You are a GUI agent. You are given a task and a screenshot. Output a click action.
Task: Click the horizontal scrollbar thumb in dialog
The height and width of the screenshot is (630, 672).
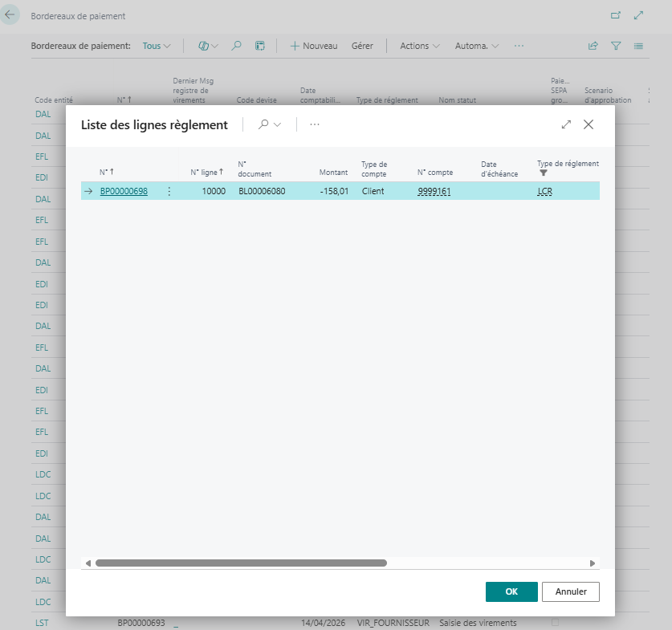pos(241,563)
